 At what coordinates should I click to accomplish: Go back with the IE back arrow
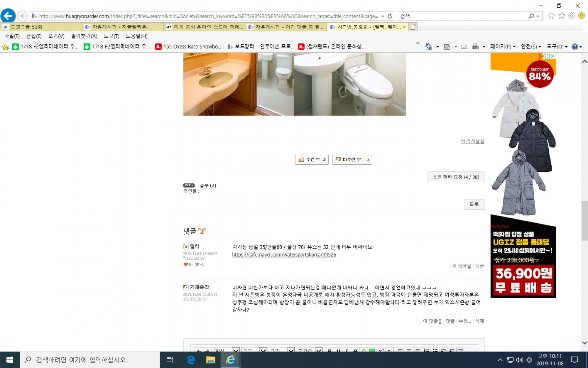pyautogui.click(x=8, y=16)
